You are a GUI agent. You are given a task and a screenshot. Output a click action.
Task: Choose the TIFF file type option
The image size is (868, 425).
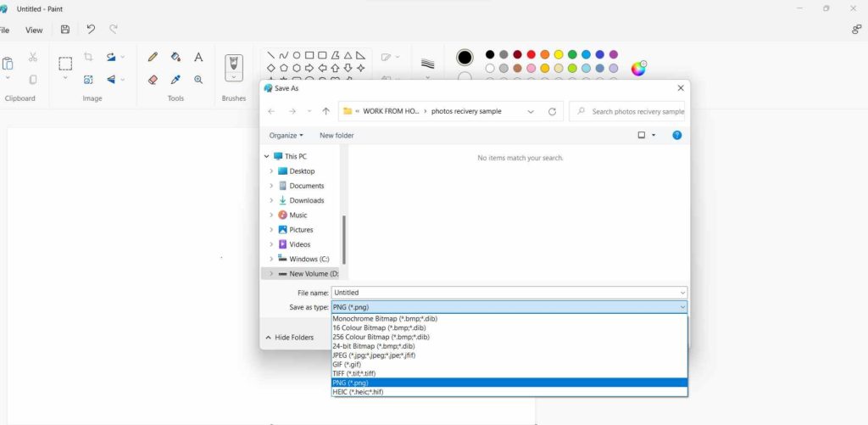[x=509, y=373]
